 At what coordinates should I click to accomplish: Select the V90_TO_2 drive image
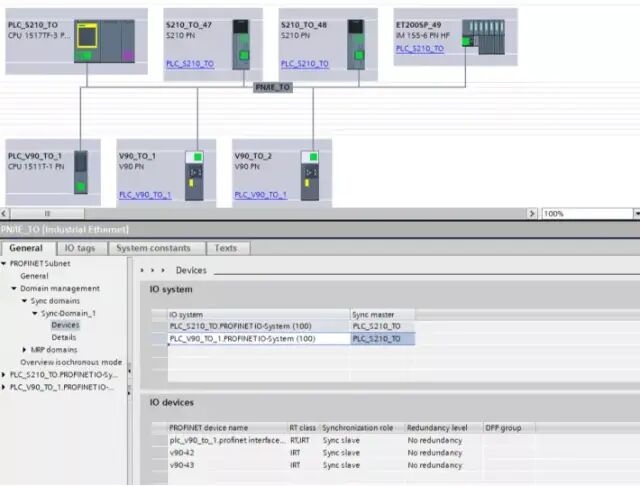pos(310,176)
